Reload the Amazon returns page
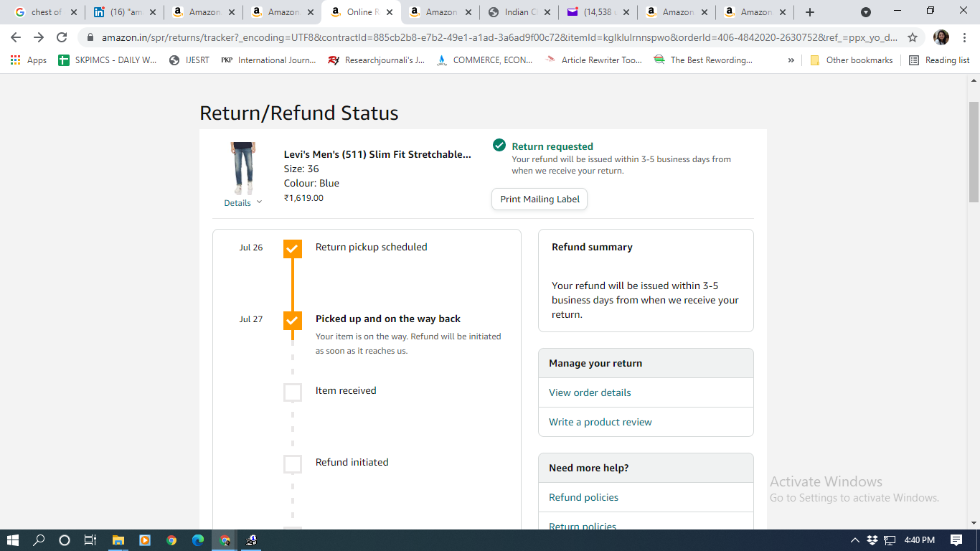Screen dimensions: 980x551 (62, 37)
